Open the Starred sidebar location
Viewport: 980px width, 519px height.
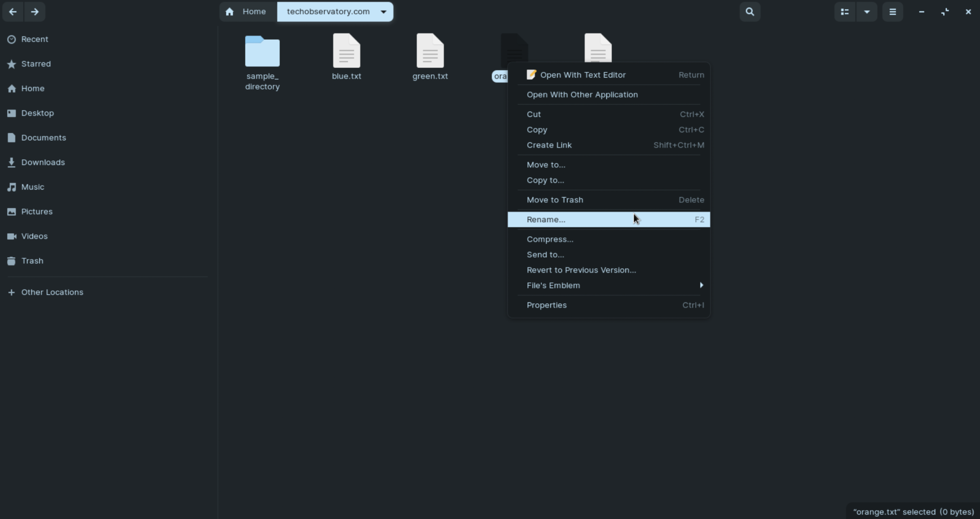point(35,64)
